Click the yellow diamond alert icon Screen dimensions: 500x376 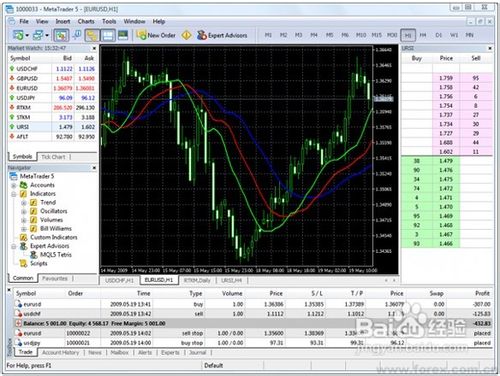click(187, 35)
